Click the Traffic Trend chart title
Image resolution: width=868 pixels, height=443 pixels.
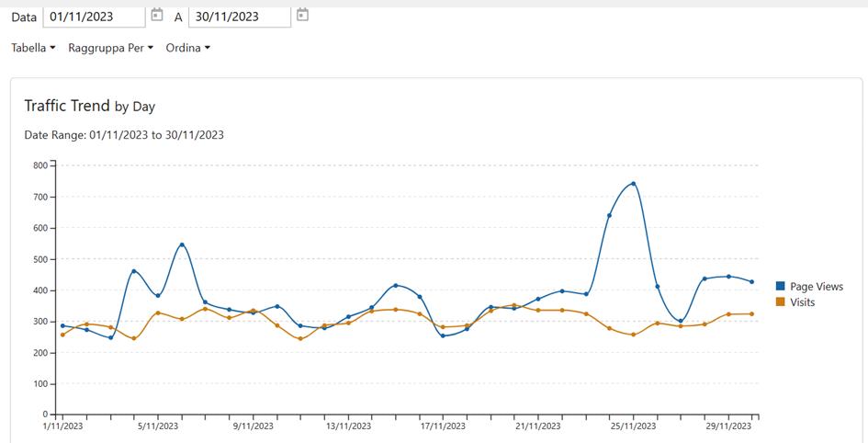89,106
